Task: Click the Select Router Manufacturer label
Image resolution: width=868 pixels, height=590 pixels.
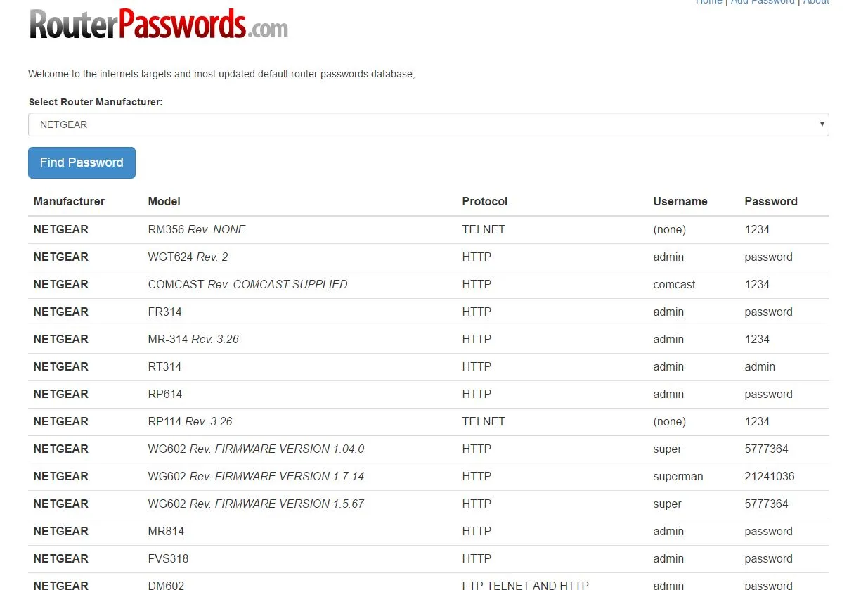Action: [x=96, y=102]
